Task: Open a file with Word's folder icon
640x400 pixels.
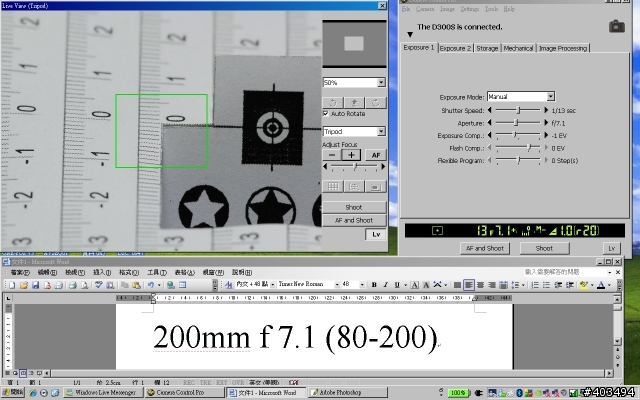Action: click(x=24, y=285)
